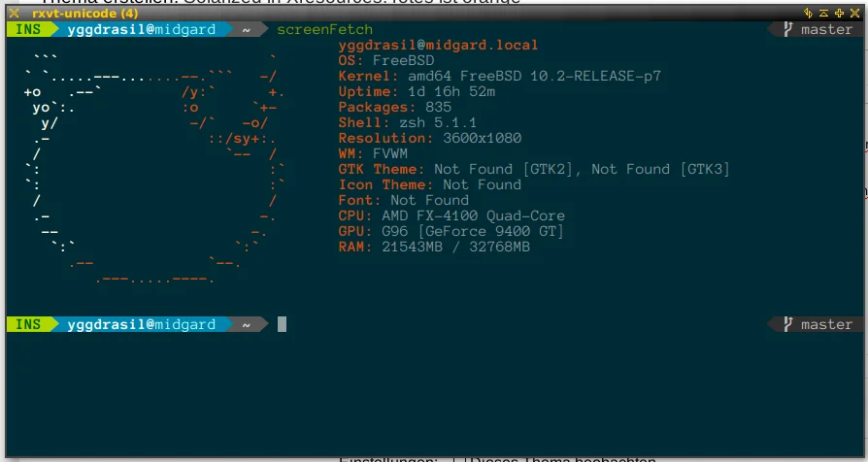This screenshot has width=868, height=462.
Task: Click the "Icon Theme:" label
Action: tap(385, 184)
